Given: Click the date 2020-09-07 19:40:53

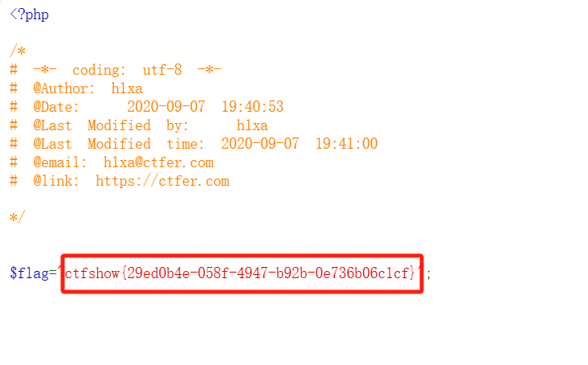Looking at the screenshot, I should (x=205, y=107).
